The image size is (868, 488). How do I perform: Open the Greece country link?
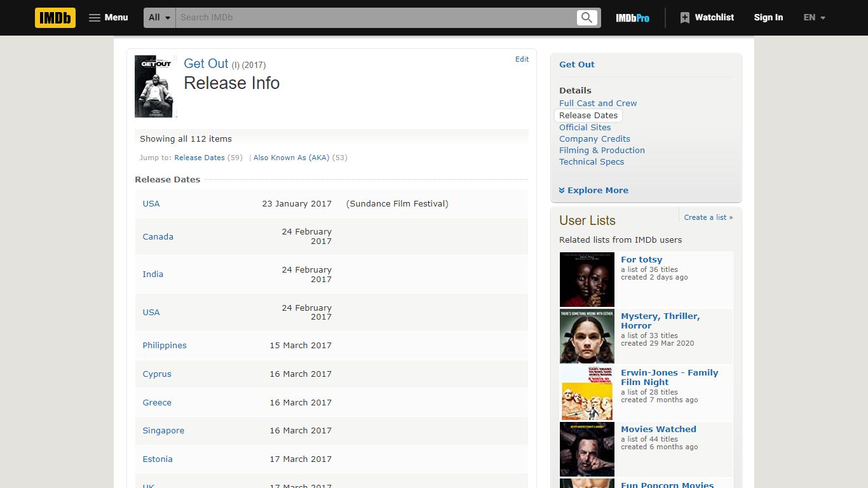[157, 403]
